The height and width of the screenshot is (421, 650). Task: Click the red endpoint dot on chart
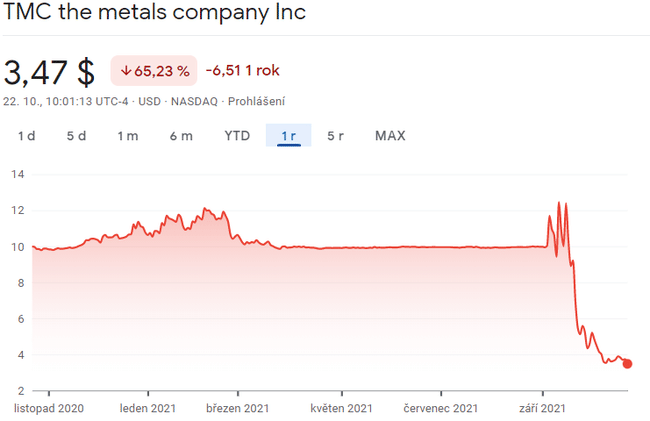[627, 364]
